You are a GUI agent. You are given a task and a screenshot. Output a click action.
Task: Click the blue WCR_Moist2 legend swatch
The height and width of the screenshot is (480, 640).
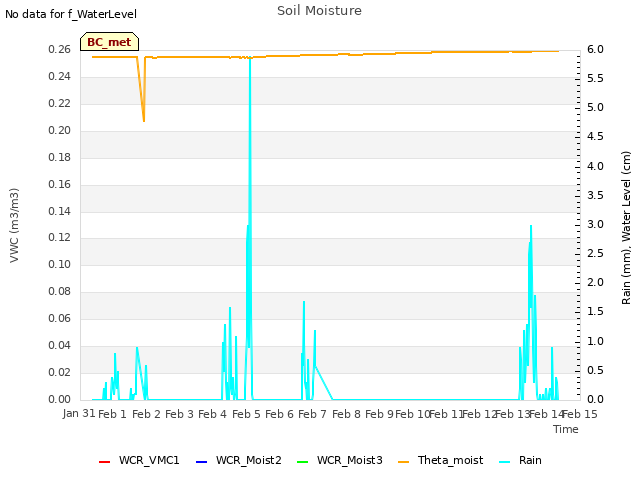201,462
